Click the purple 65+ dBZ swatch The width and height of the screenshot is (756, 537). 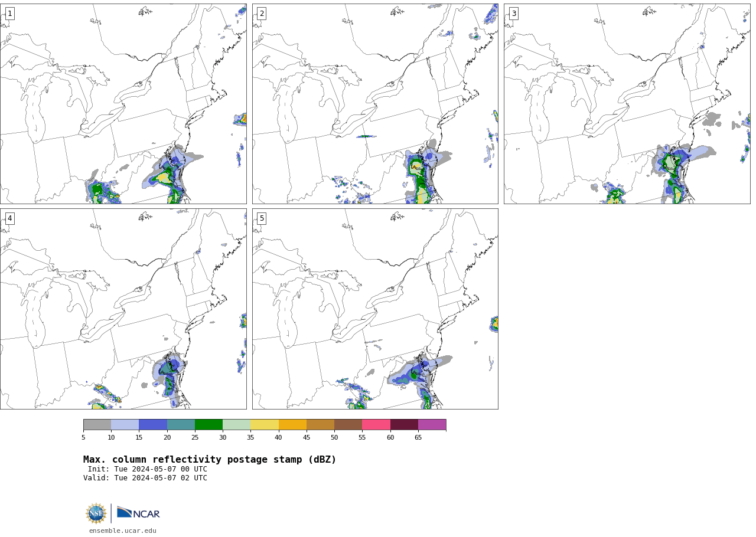(x=432, y=425)
